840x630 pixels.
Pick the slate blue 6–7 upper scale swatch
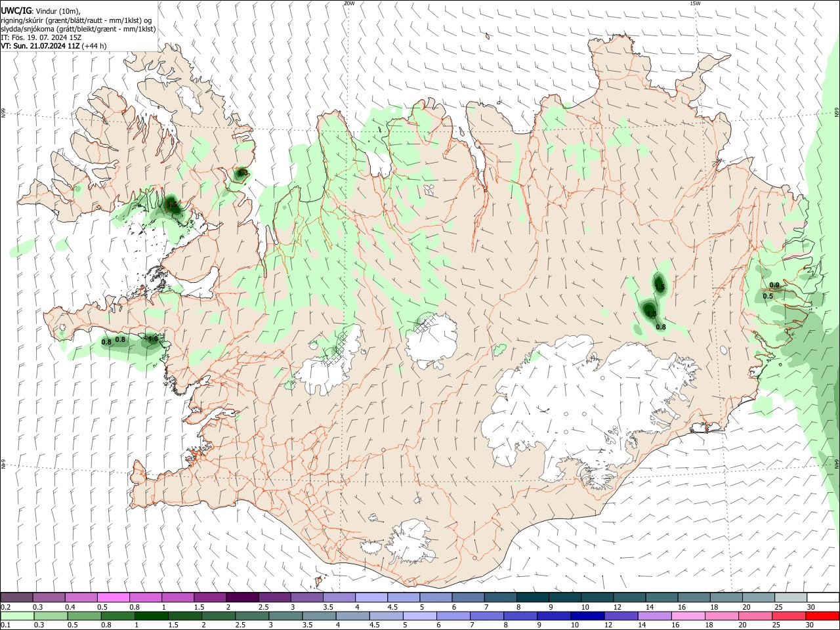(468, 597)
